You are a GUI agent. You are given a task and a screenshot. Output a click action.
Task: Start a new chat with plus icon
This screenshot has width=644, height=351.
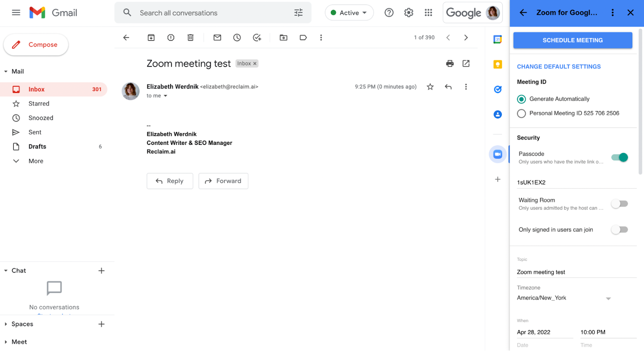coord(101,270)
